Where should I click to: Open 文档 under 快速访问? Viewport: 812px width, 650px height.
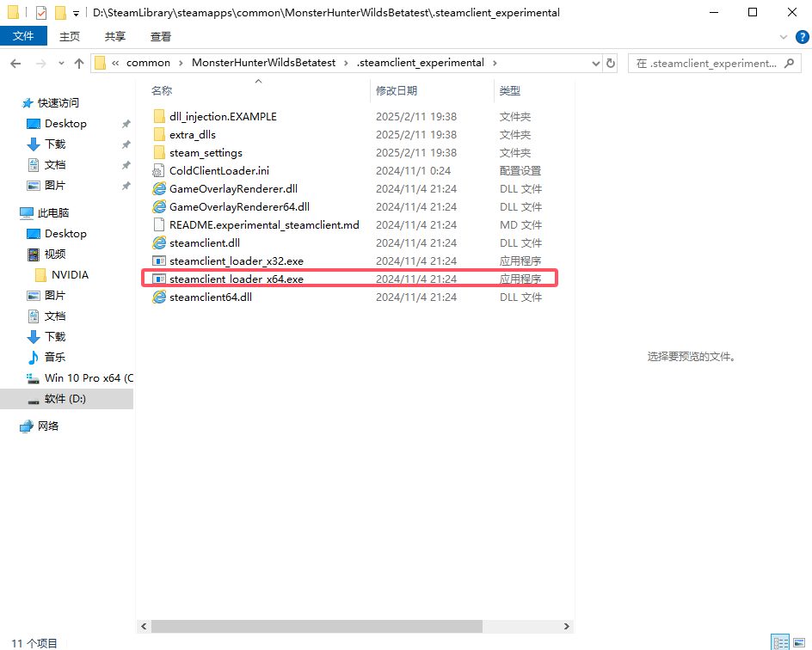(55, 165)
